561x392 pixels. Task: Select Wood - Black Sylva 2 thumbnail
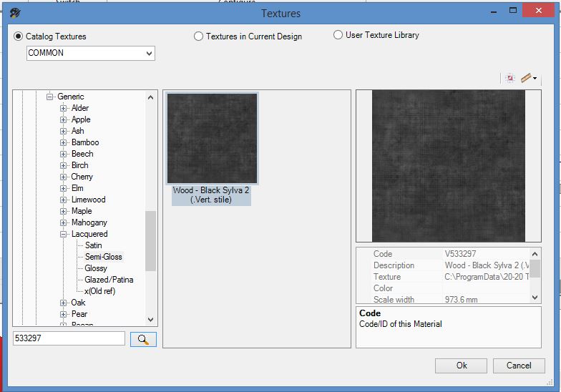click(x=212, y=139)
